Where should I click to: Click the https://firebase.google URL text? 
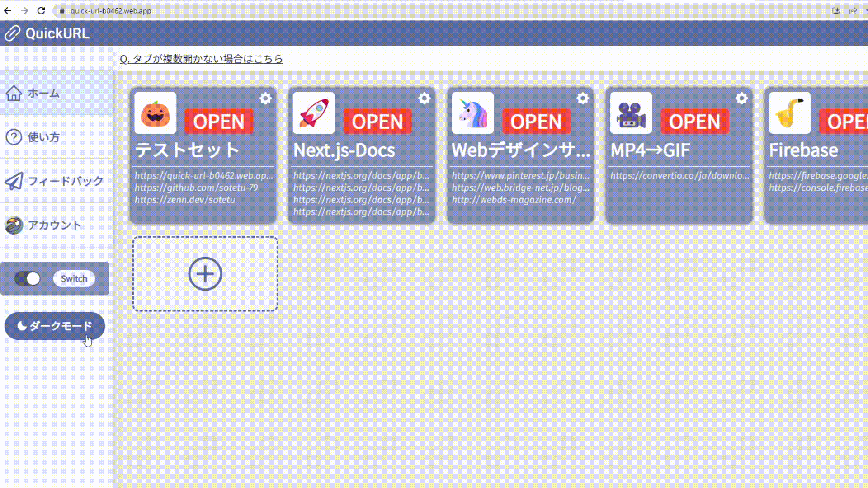[x=818, y=175]
